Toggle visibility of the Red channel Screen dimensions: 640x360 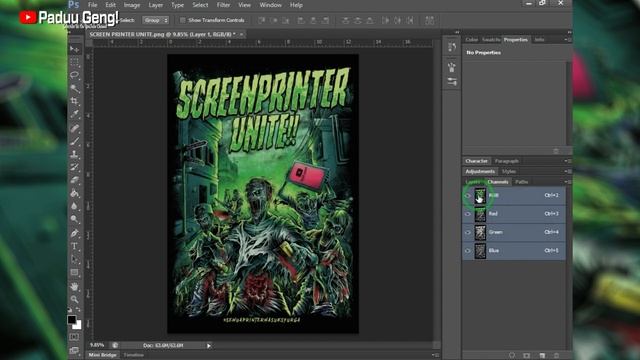click(468, 214)
